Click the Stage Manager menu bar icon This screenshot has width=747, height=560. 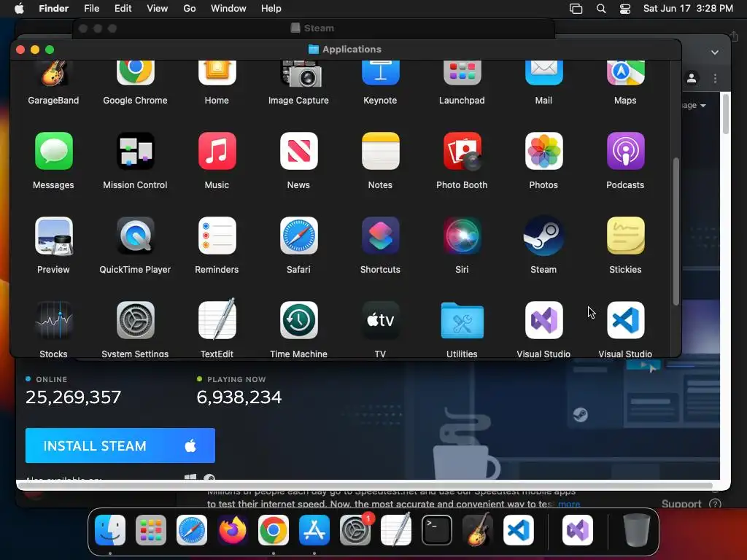pos(576,9)
